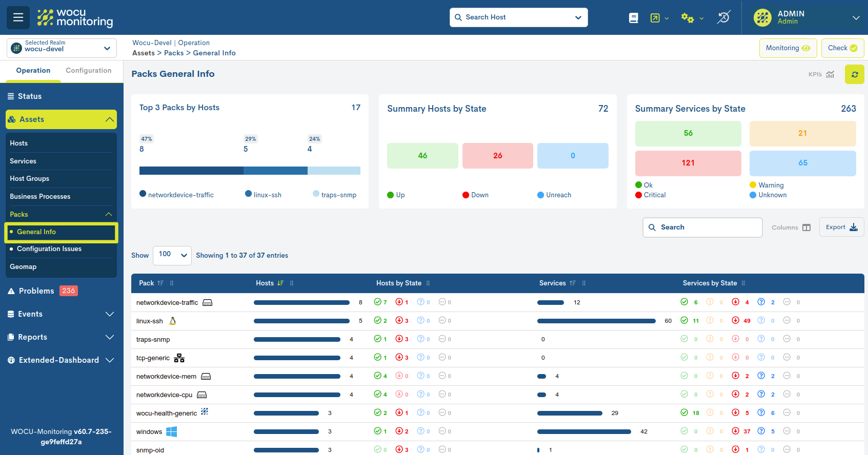Collapse the Packs submenu
Viewport: 868px width, 455px height.
point(61,214)
